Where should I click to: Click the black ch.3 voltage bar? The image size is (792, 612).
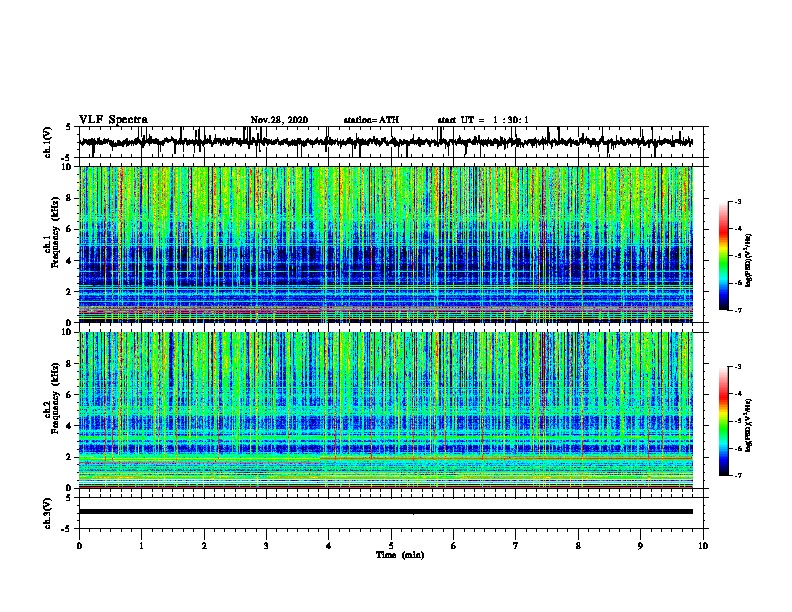[x=386, y=512]
